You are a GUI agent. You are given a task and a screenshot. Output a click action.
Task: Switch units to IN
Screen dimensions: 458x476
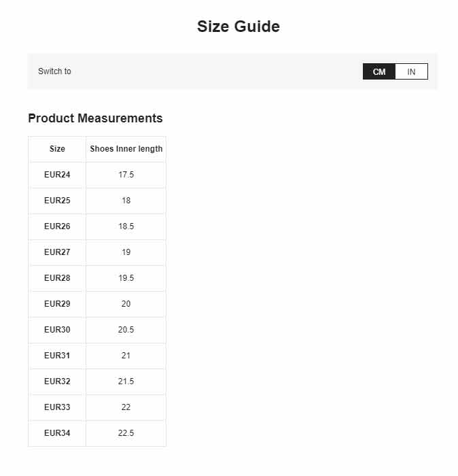click(411, 71)
